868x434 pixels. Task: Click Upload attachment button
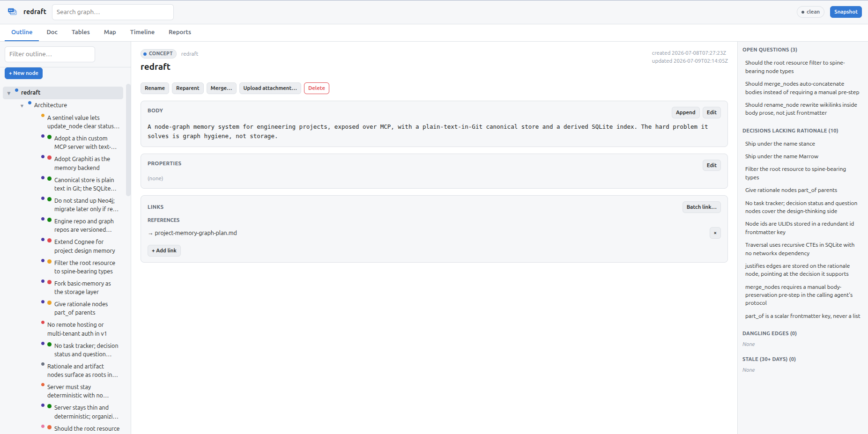pos(270,88)
